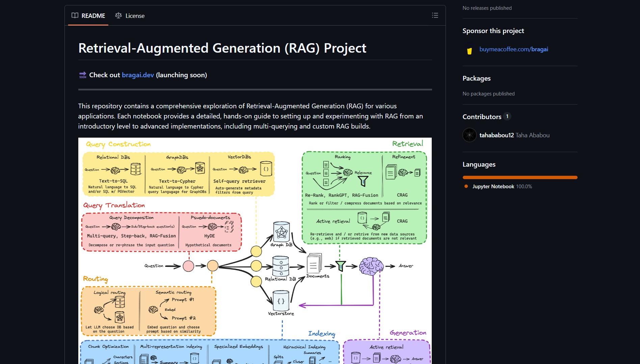Open the bragai.dev link
The image size is (640, 364).
tap(138, 75)
